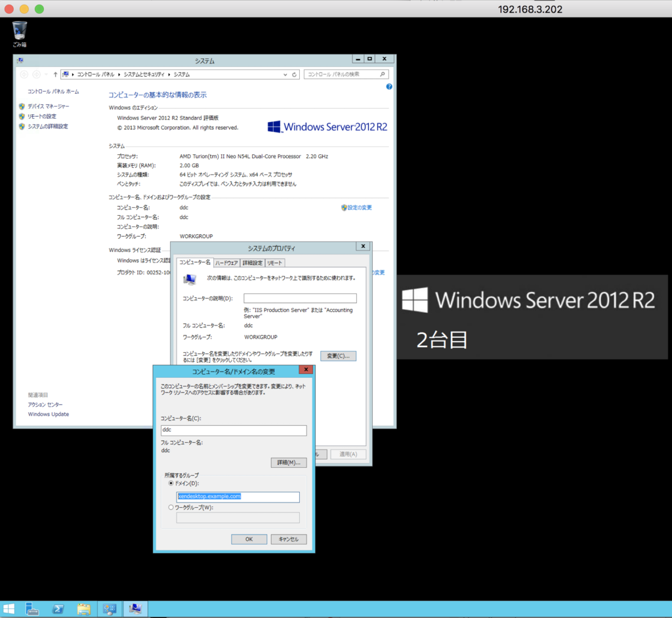This screenshot has height=618, width=672.
Task: Click the domain field xendesktop.example.com
Action: 238,497
